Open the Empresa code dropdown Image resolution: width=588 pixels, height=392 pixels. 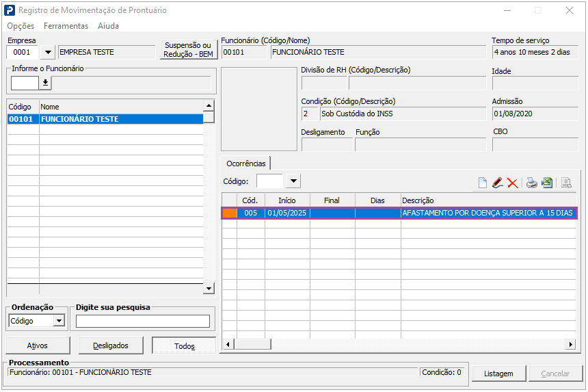(48, 52)
